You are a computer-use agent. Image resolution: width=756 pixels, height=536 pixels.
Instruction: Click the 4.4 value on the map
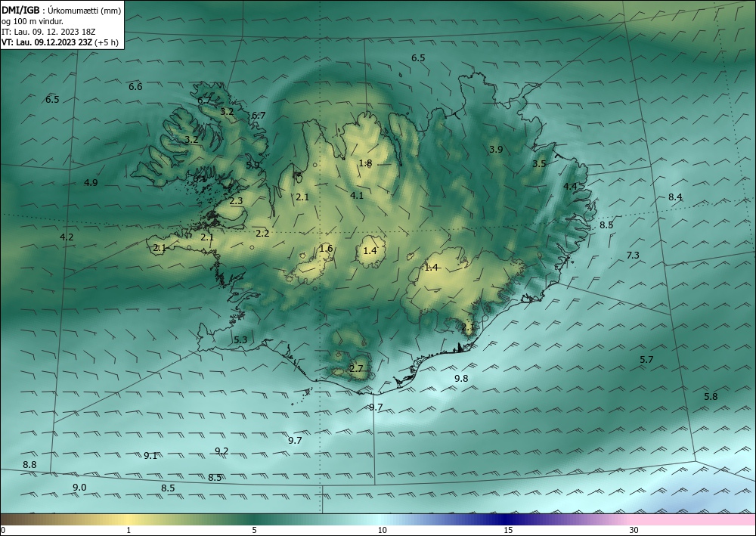(570, 187)
